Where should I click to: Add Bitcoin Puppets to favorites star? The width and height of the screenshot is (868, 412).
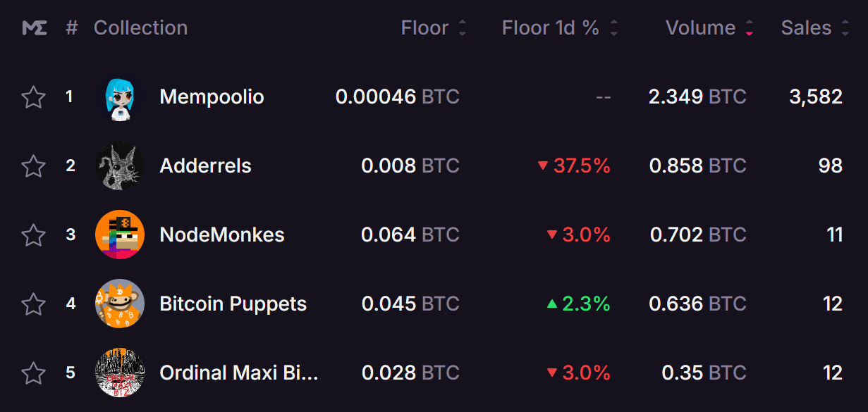(33, 304)
